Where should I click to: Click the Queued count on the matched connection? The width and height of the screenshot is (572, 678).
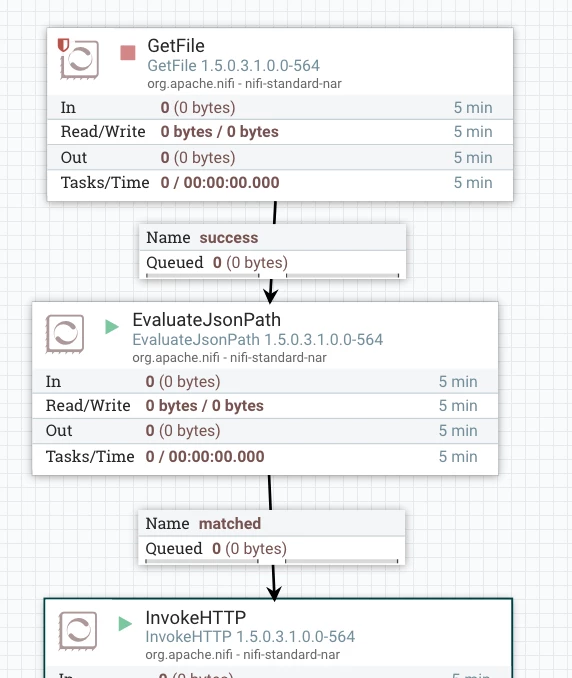(x=249, y=549)
